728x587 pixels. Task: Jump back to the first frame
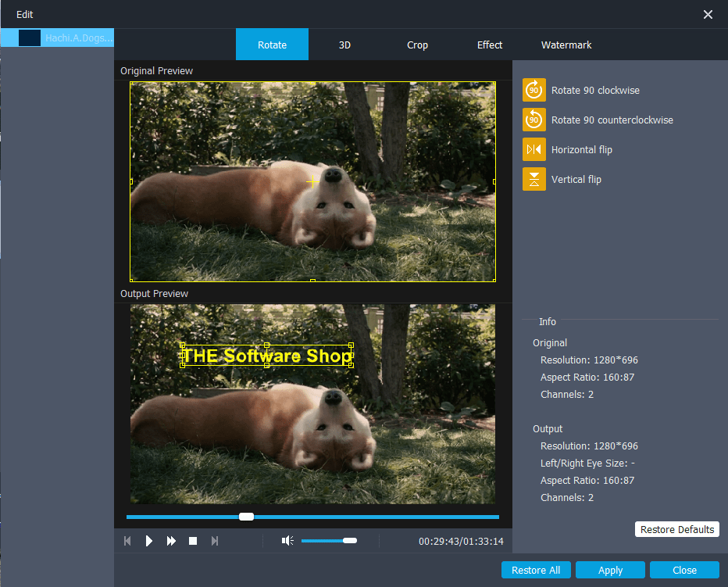click(x=127, y=540)
